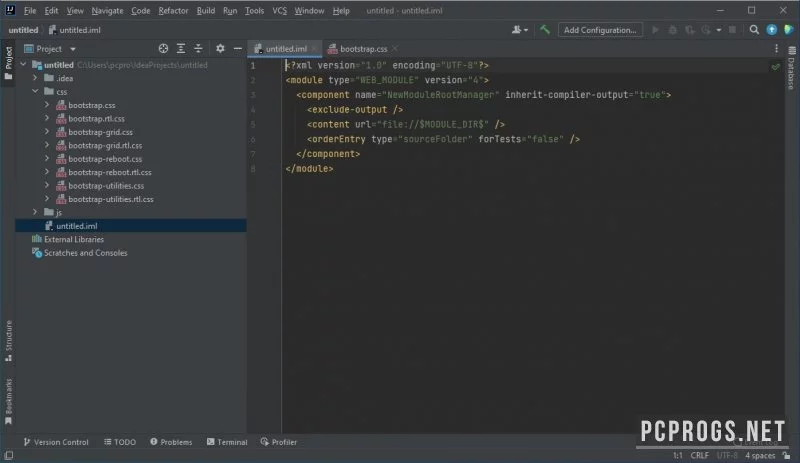Expand the bootstrap-utilities.rtl.css node arrow
This screenshot has height=463, width=800.
[x=47, y=199]
